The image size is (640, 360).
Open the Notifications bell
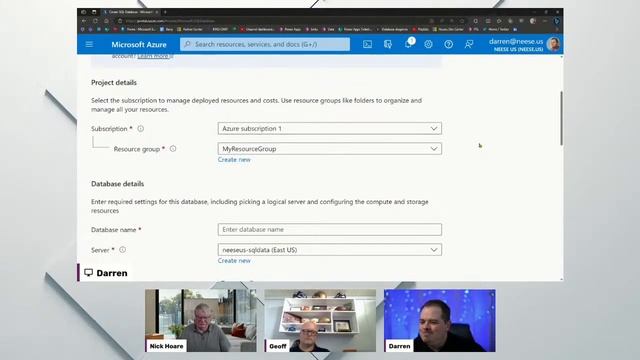pos(408,44)
